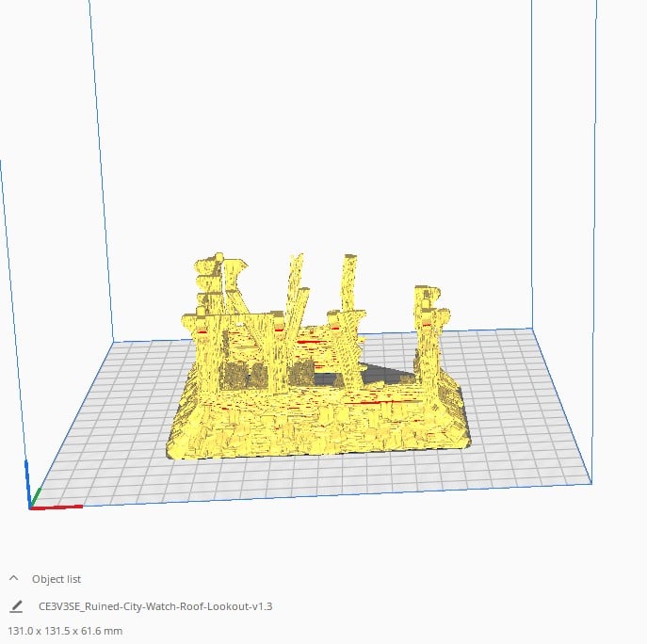Select the CE3V3SE_Ruined-City-Watch-Roof-Lookout-v1.3 entry
Viewport: 647px width, 644px height.
click(x=155, y=606)
